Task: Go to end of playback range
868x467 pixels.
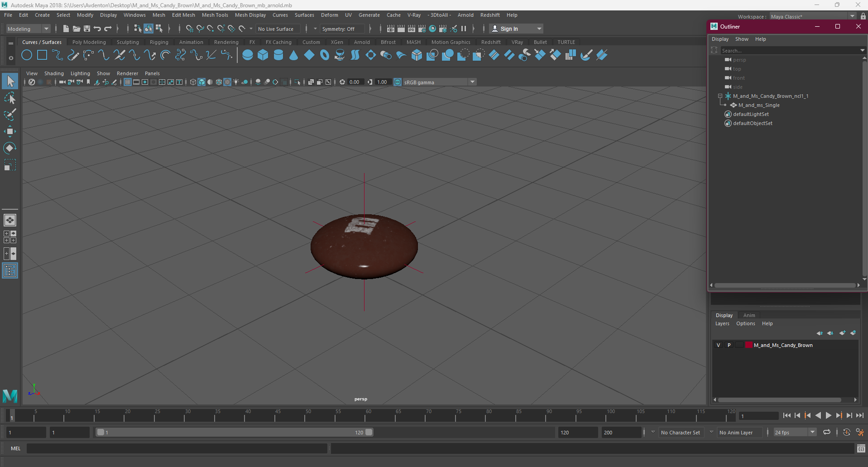Action: [x=860, y=415]
